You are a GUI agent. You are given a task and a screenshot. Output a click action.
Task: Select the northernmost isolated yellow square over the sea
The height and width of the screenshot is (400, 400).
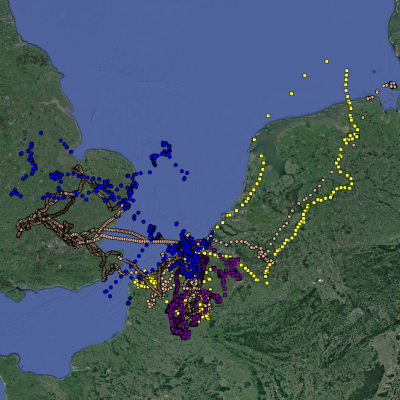[x=327, y=61]
